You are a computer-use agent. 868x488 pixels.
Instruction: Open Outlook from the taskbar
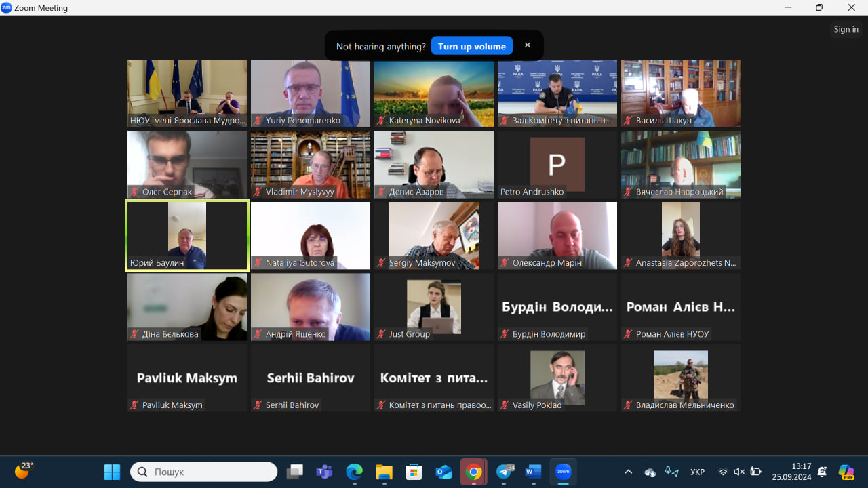pos(443,472)
